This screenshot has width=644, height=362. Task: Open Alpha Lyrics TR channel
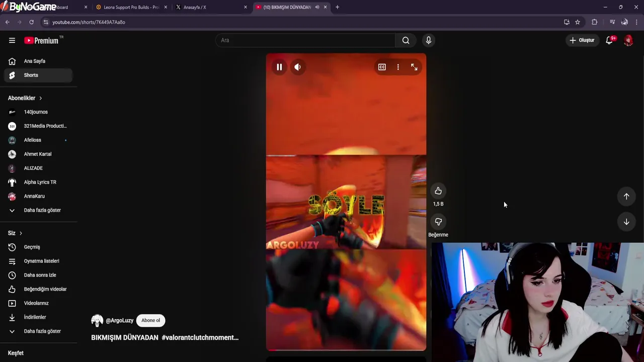38,183
